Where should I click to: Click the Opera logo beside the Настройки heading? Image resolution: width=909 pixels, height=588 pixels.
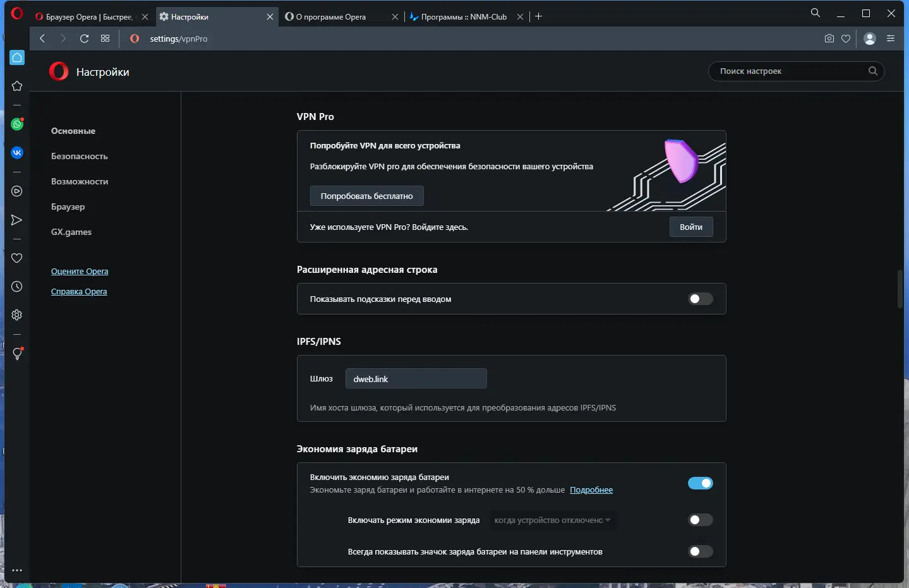(59, 71)
